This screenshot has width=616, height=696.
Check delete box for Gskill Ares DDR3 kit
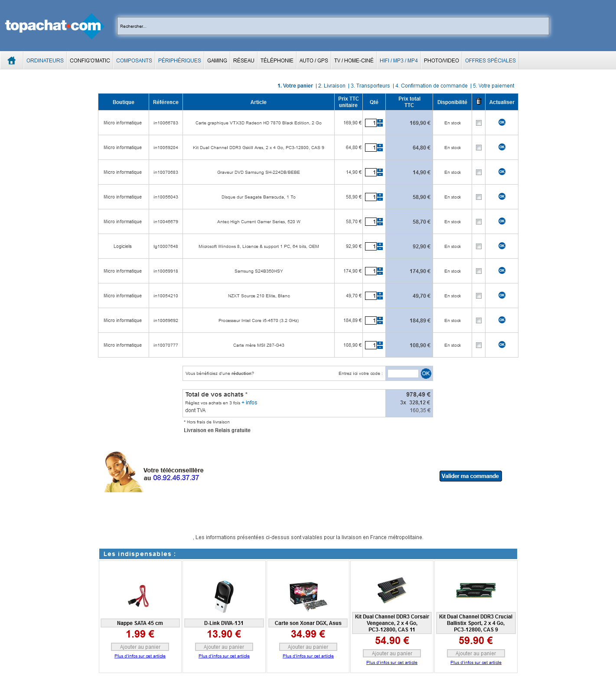tap(479, 148)
